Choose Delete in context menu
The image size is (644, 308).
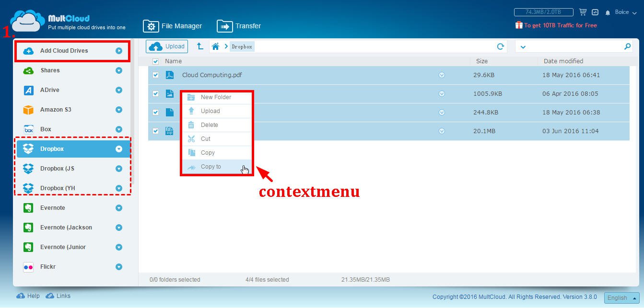217,125
